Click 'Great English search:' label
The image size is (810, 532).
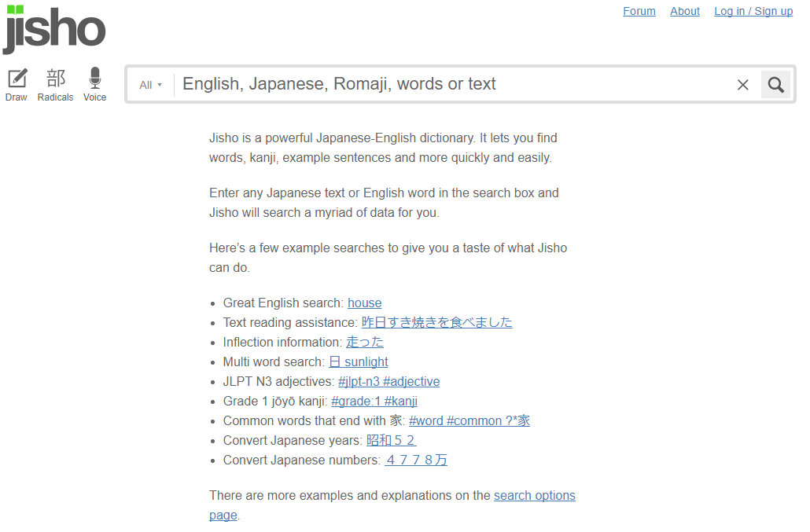(283, 303)
